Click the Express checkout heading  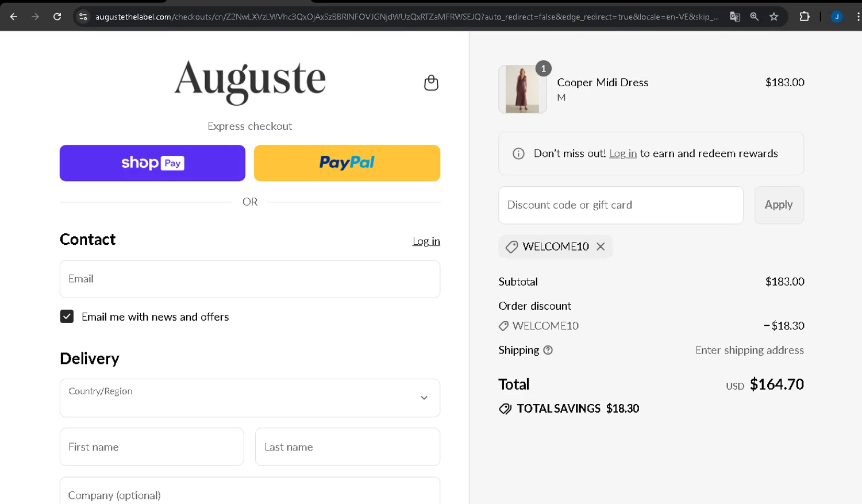click(x=250, y=126)
